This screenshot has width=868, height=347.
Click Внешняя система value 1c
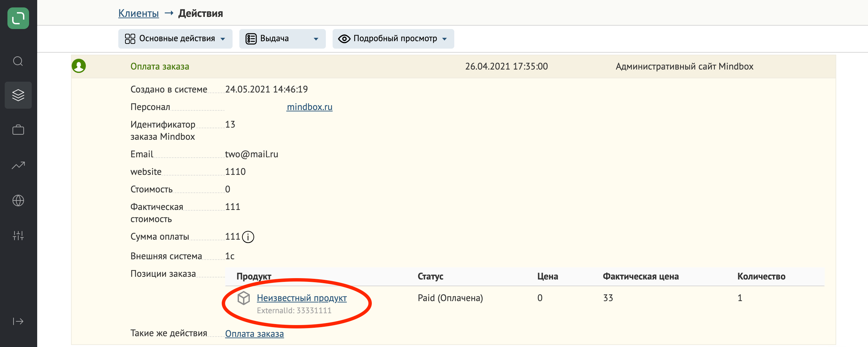[230, 256]
